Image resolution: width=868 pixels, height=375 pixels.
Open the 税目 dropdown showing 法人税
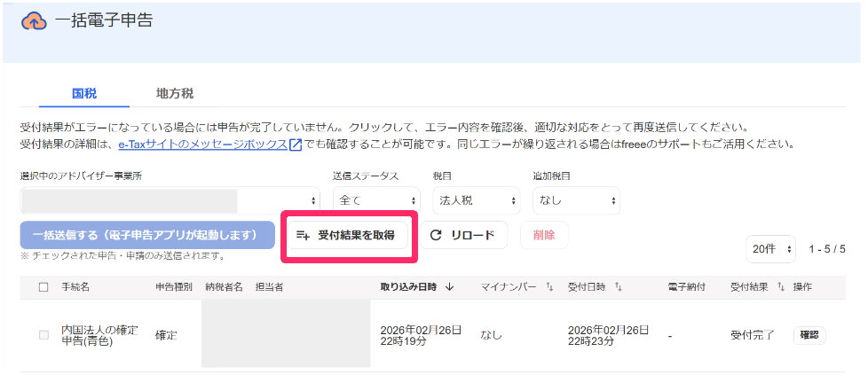coord(477,200)
